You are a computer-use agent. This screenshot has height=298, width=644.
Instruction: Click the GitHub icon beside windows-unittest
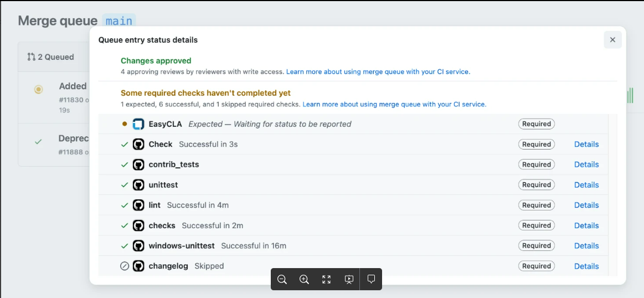[x=138, y=245]
